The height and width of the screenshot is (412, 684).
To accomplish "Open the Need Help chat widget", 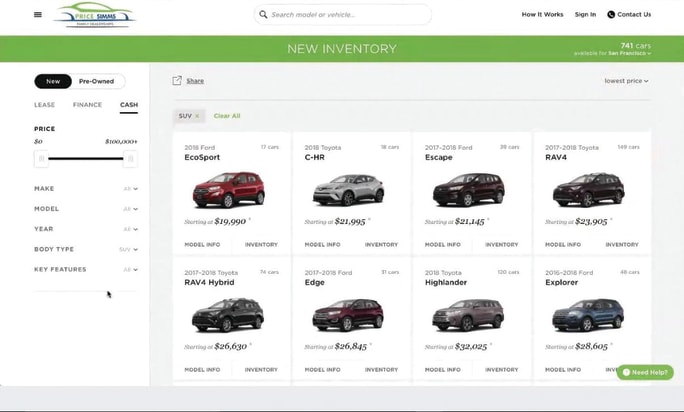I will [x=645, y=372].
